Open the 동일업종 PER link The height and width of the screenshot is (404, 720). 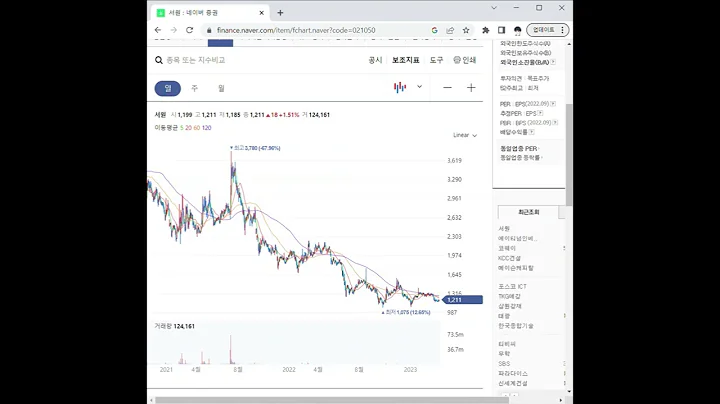click(x=519, y=148)
